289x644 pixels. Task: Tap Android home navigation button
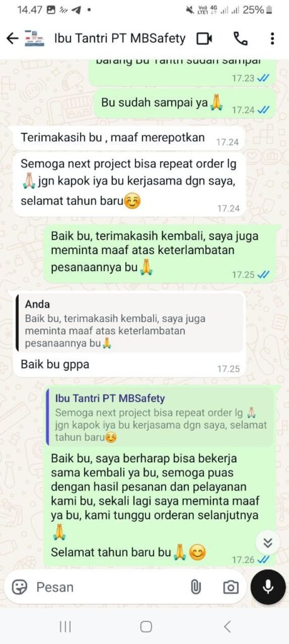145,626
